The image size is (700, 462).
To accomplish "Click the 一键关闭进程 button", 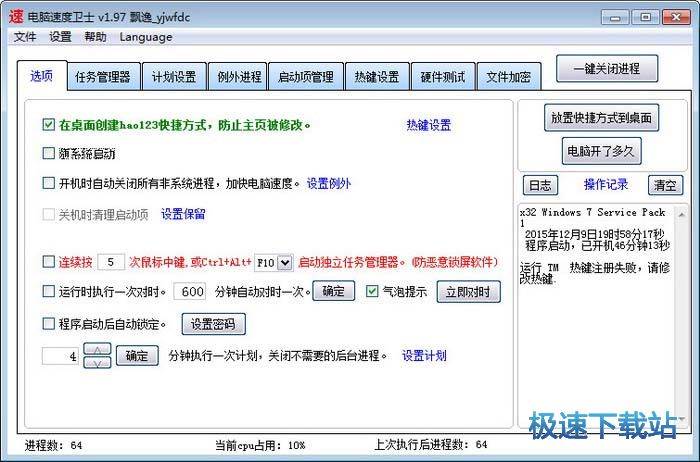I will 607,69.
